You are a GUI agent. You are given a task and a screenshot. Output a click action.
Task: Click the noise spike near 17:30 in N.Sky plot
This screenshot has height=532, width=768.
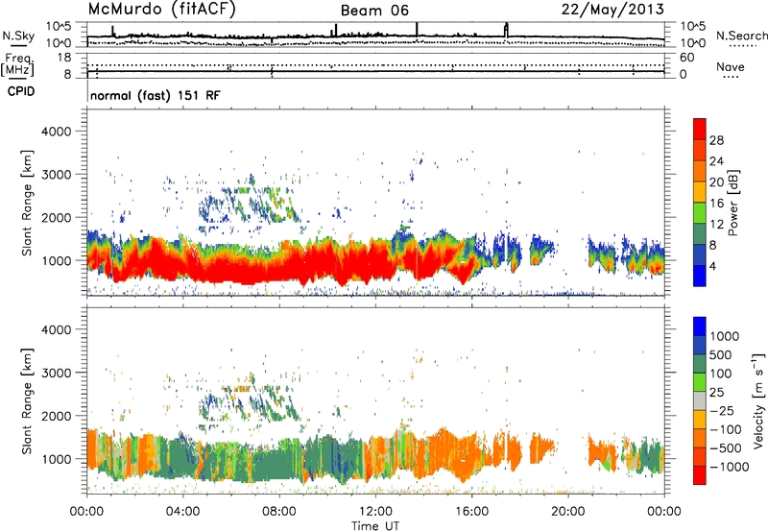click(507, 30)
